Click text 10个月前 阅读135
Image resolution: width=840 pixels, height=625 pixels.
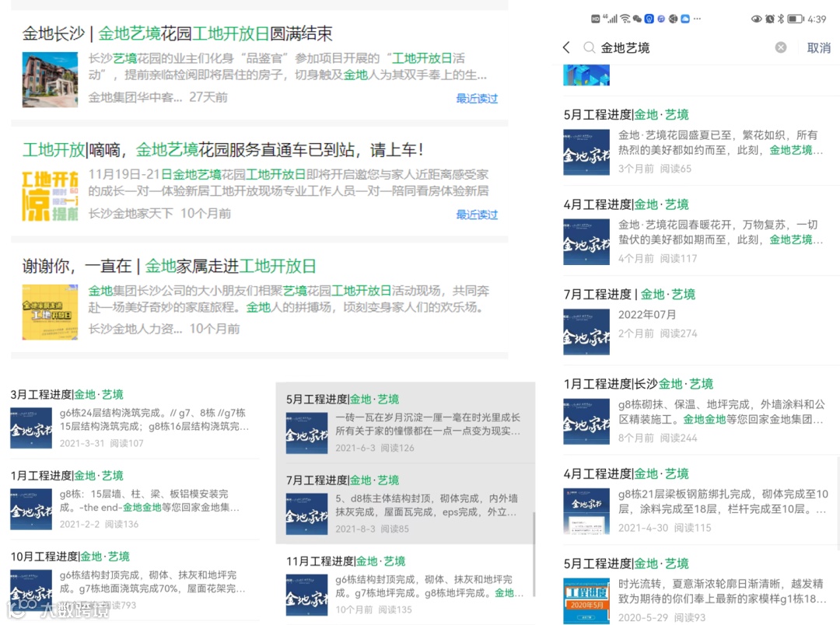tap(374, 609)
